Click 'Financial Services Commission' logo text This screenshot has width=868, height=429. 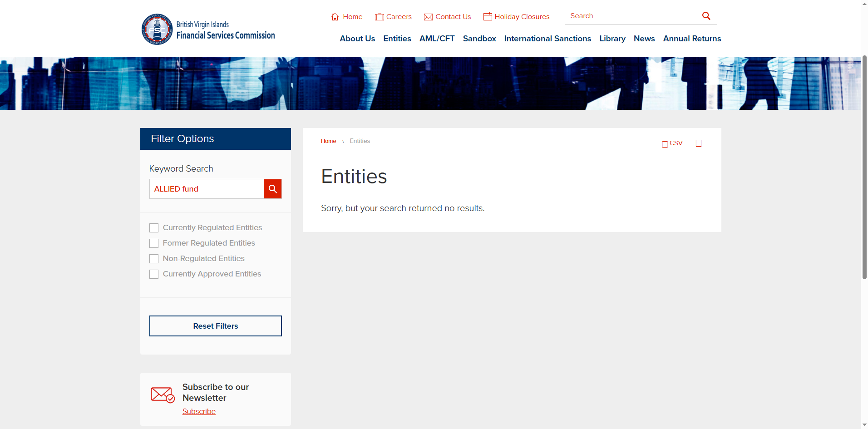(x=226, y=35)
